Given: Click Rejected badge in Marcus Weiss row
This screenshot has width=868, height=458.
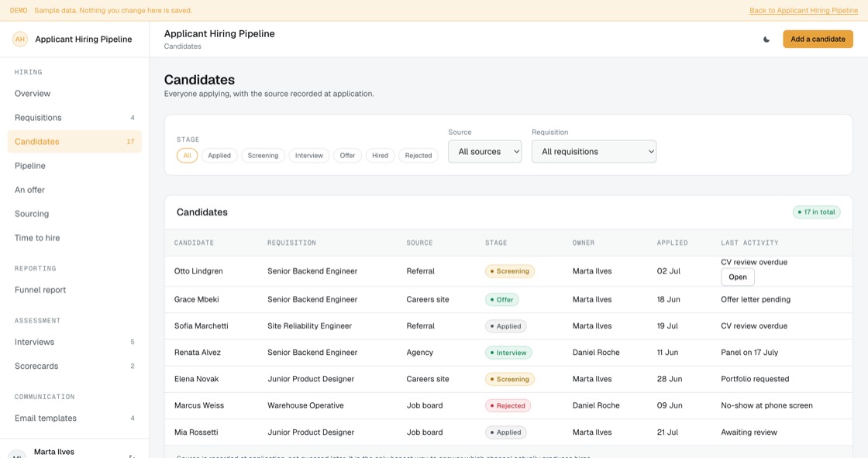Looking at the screenshot, I should (508, 406).
